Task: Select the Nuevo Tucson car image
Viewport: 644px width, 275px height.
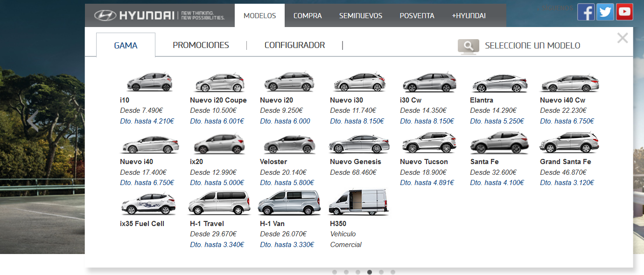Action: click(x=429, y=143)
